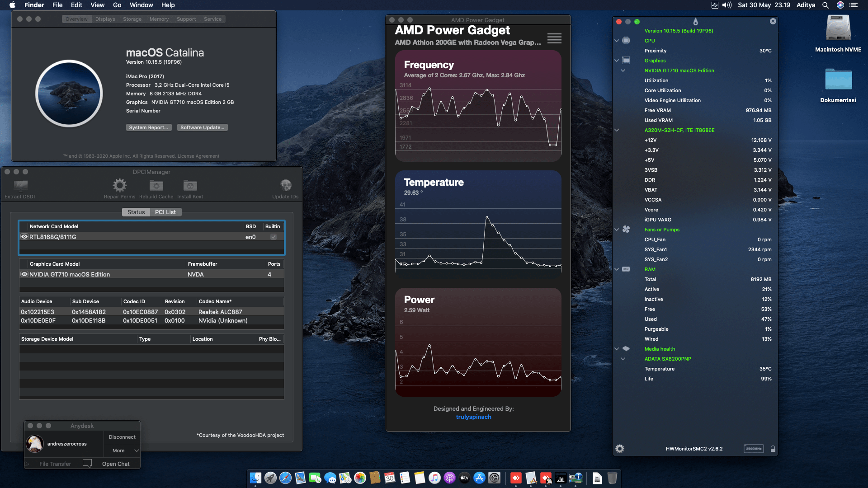Viewport: 868px width, 488px height.
Task: Select the Repair Perms tool in DPCIManager
Action: click(119, 185)
